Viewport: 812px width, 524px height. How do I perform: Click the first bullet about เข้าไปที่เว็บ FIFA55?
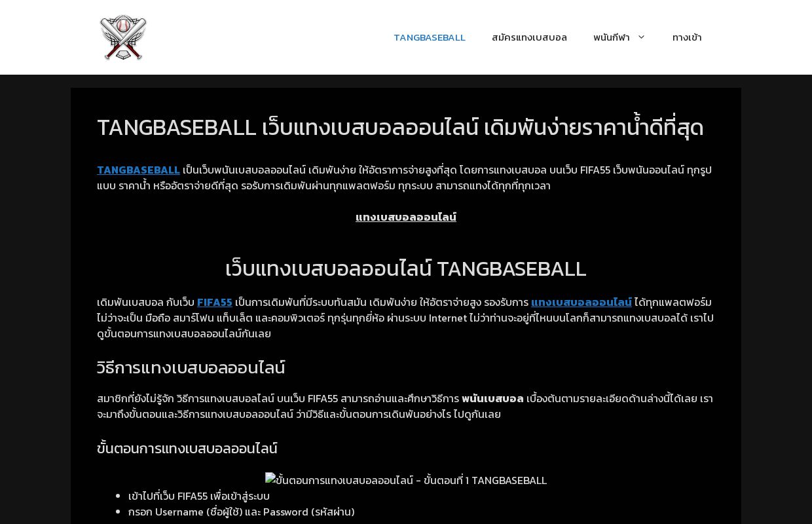click(x=198, y=496)
